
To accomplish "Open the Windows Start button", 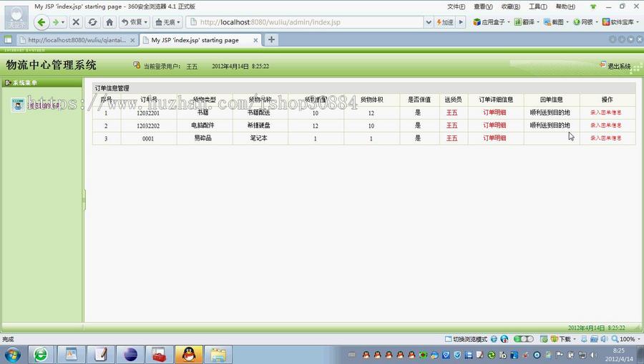I will coord(12,355).
